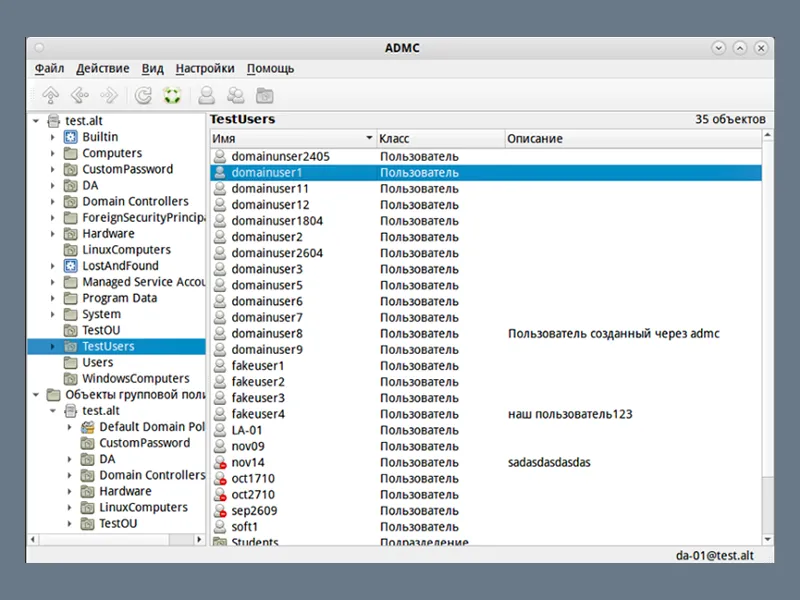Select the fakeuser4 user row
The height and width of the screenshot is (600, 800).
[486, 414]
